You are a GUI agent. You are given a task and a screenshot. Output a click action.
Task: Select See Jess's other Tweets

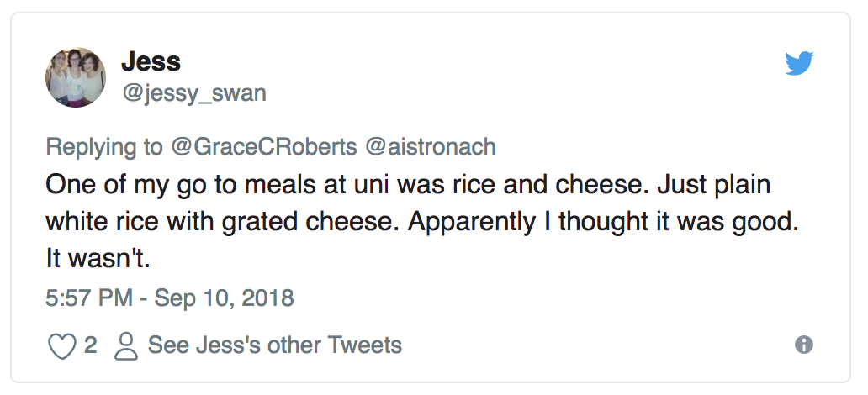[x=275, y=345]
